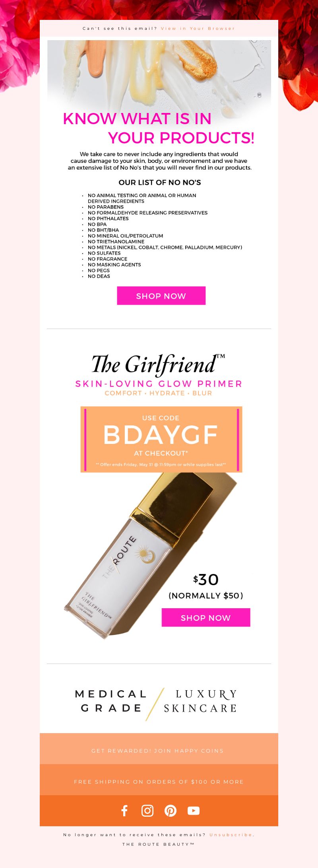Click 'View in Your Browser' link
Viewport: 318px width, 868px height.
point(198,29)
